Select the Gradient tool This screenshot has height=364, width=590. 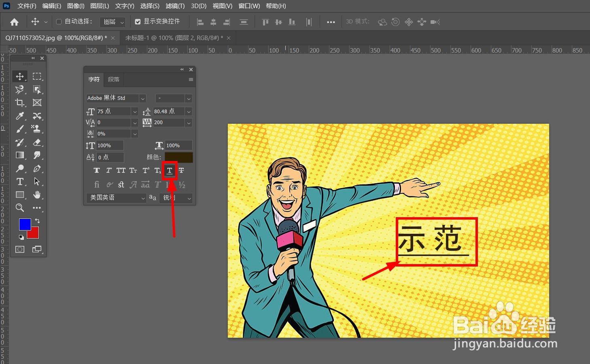(x=19, y=155)
